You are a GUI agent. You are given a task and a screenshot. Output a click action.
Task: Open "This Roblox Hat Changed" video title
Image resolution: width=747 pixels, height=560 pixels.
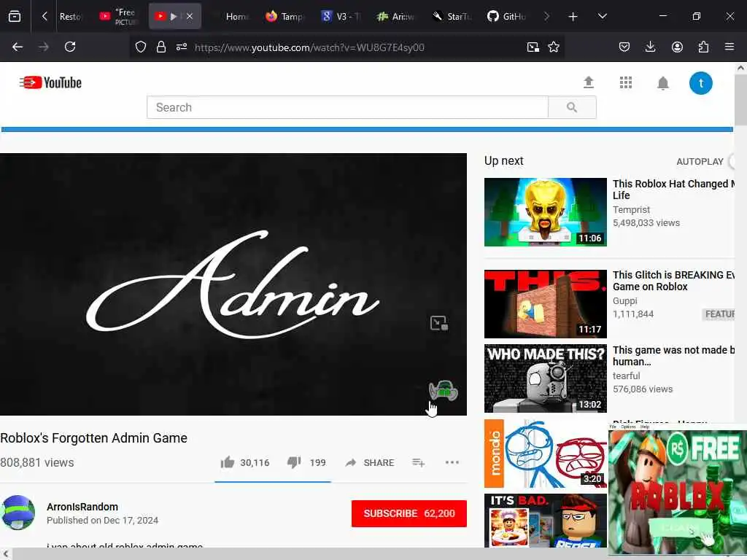[x=673, y=190]
